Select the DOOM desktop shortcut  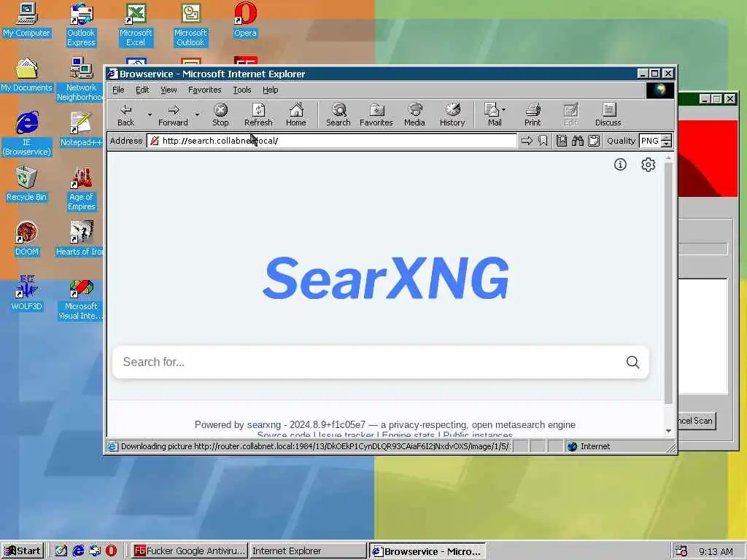pyautogui.click(x=26, y=239)
